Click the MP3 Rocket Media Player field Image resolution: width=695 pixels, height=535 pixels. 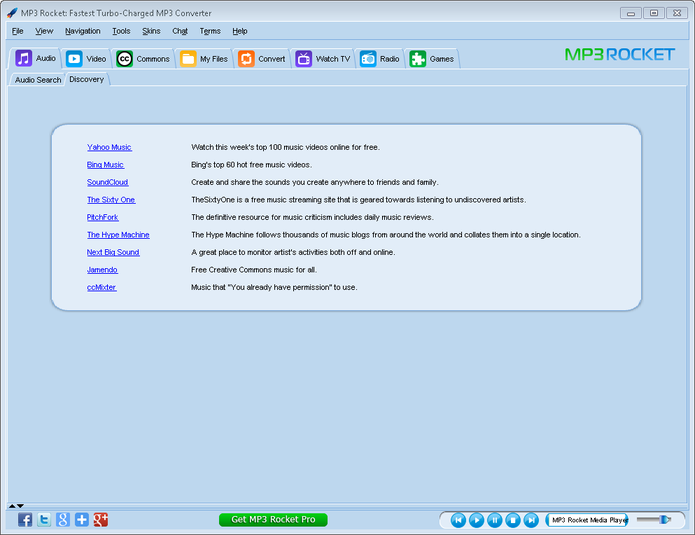tap(587, 520)
